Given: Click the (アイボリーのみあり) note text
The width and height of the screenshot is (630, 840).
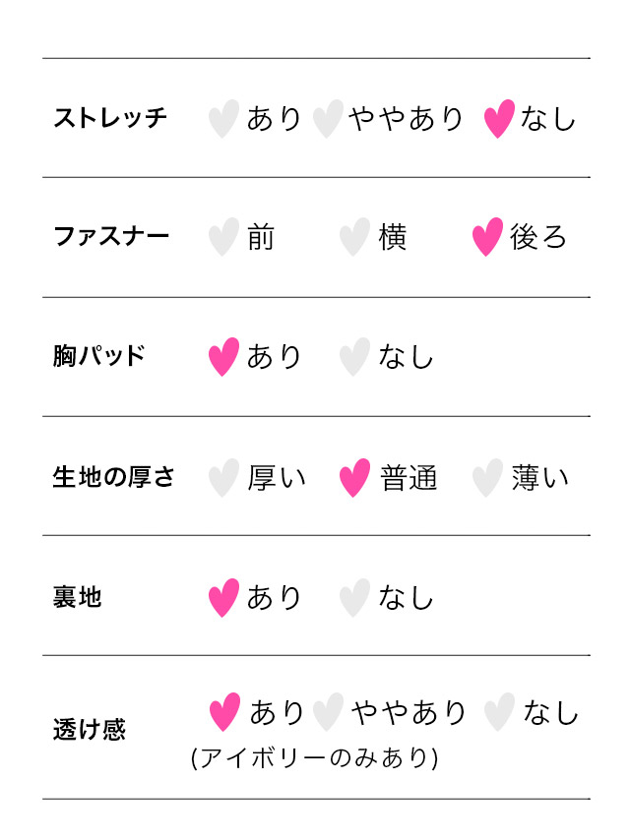Looking at the screenshot, I should coord(314,758).
